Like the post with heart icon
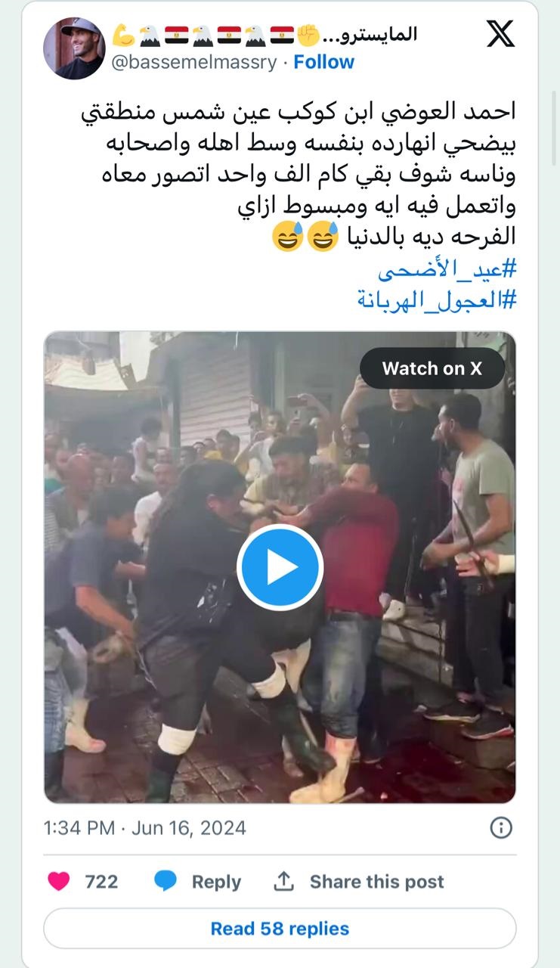 [x=59, y=881]
